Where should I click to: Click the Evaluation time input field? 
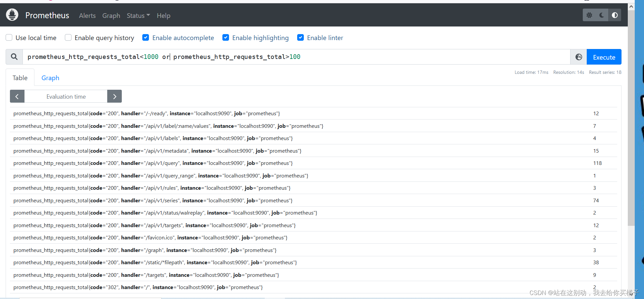coord(66,96)
